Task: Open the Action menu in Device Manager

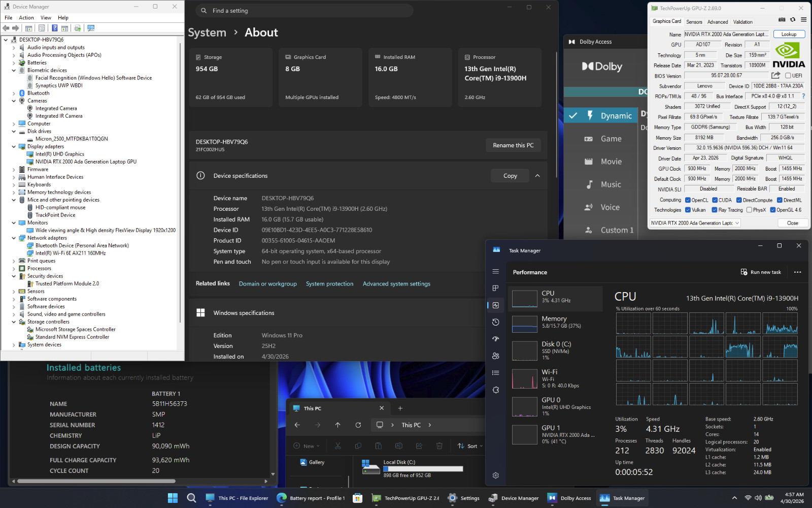Action: [26, 18]
